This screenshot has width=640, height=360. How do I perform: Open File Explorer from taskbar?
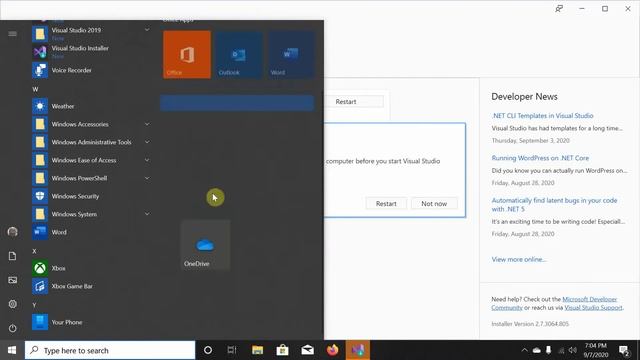coord(257,350)
